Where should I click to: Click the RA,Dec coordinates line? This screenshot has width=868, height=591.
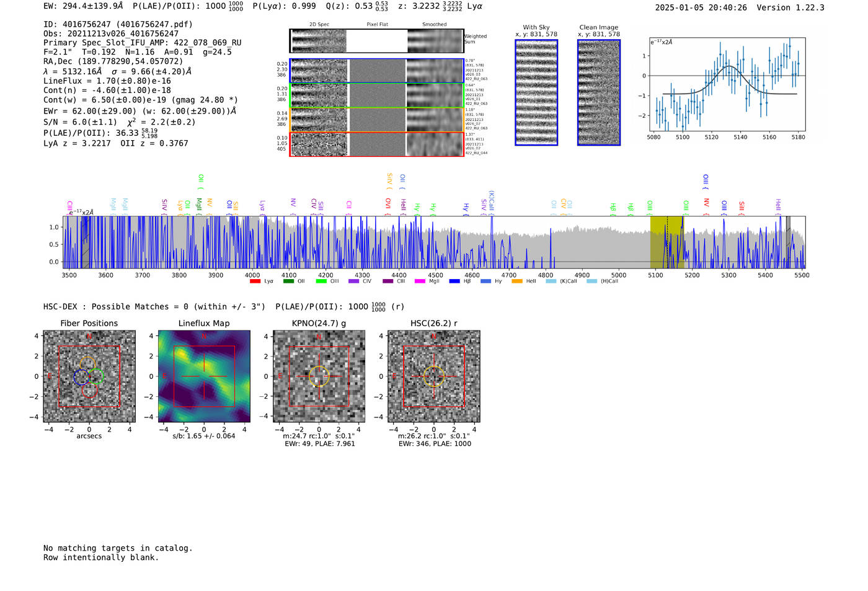[x=113, y=61]
